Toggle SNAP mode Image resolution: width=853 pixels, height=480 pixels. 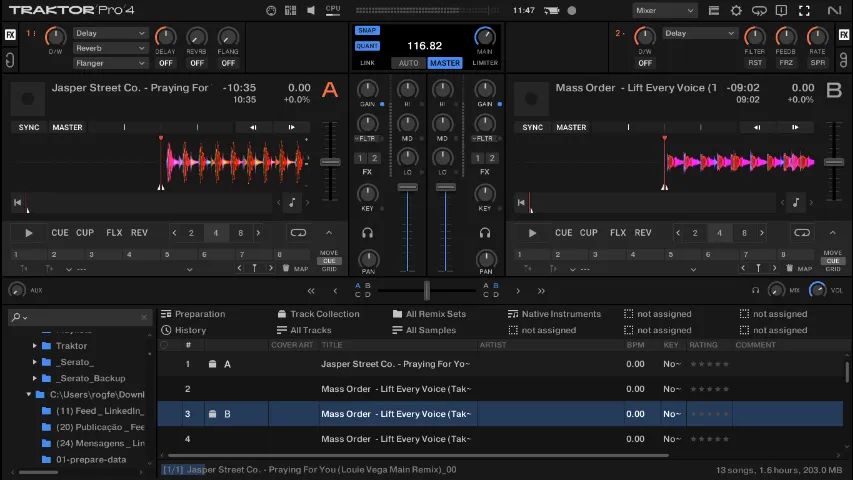[367, 30]
